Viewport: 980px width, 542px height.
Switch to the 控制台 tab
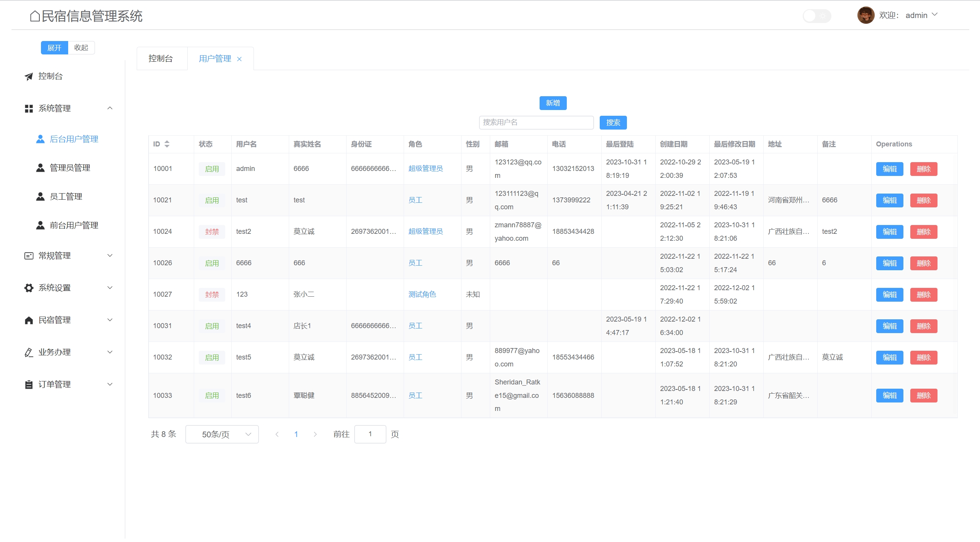(x=161, y=59)
